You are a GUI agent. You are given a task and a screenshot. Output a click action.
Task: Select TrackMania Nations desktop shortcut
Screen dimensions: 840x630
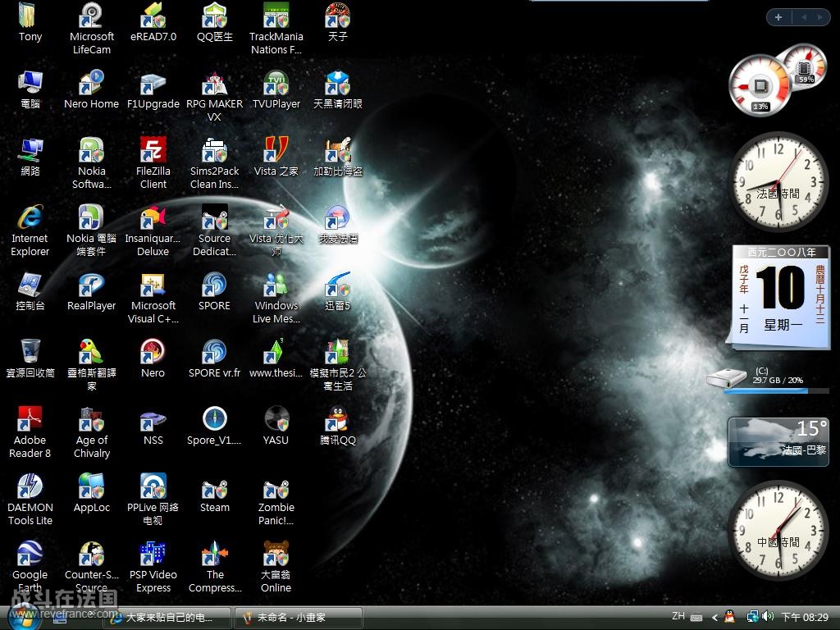[x=276, y=15]
